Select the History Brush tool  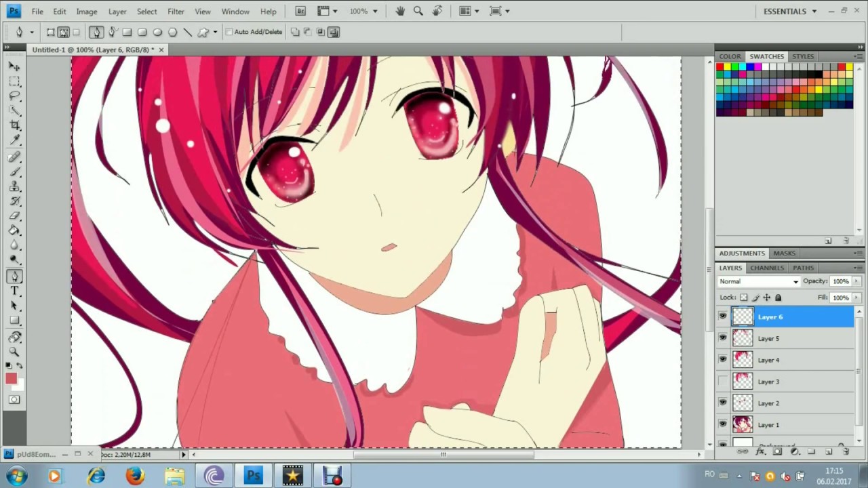point(14,202)
